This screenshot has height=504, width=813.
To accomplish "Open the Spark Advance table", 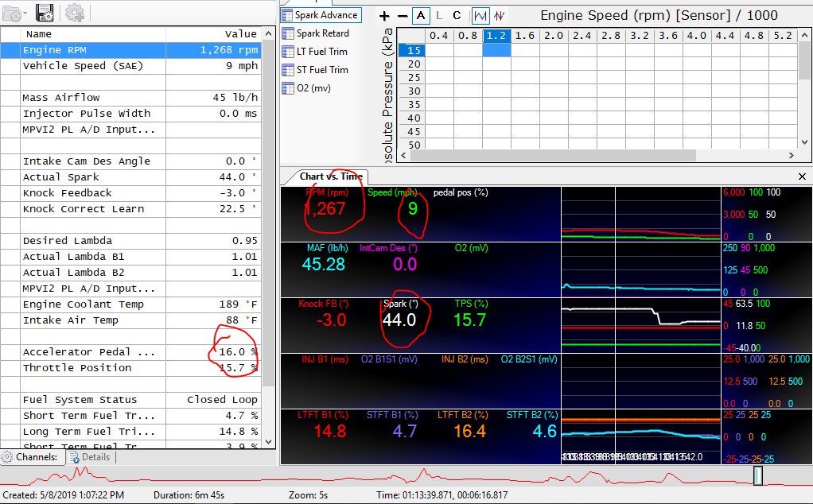I will pos(321,15).
